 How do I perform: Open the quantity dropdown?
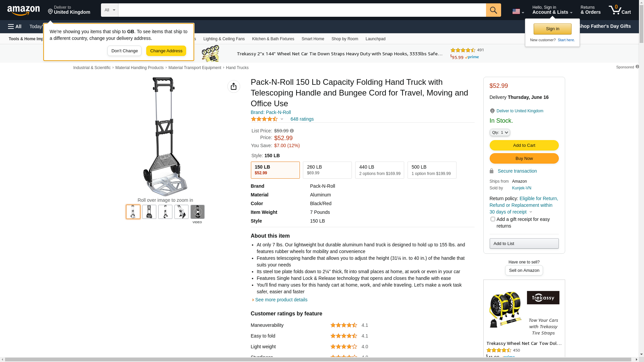point(500,133)
